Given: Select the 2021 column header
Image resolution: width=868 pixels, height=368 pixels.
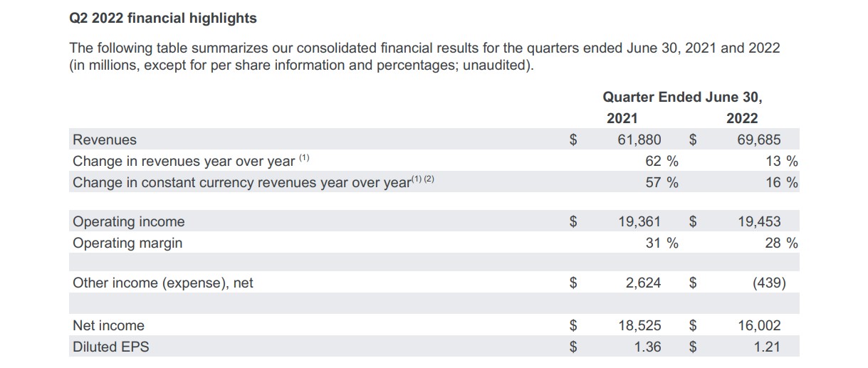Looking at the screenshot, I should [622, 118].
